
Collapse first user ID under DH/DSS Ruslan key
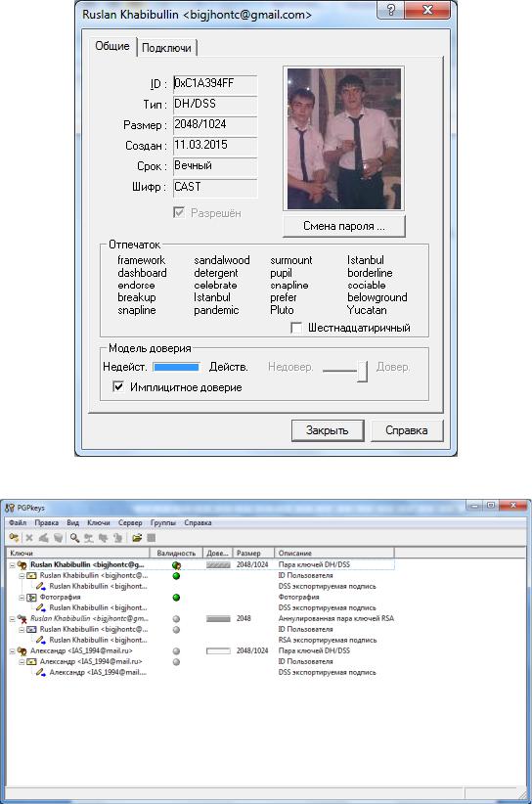tap(22, 576)
